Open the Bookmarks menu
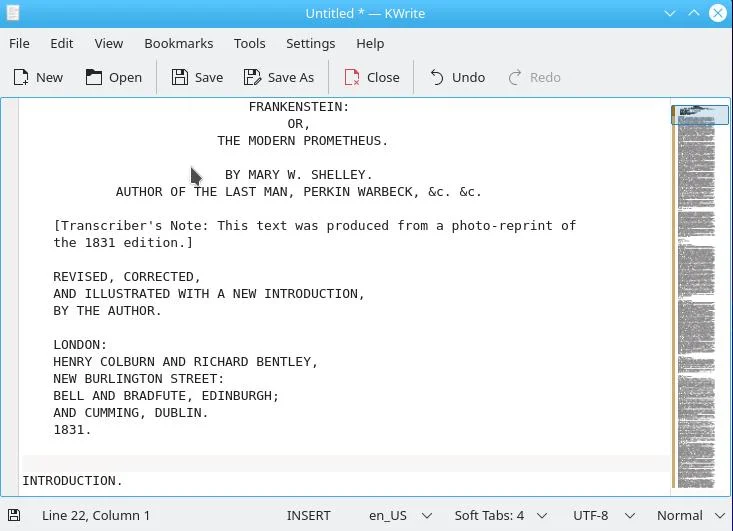The height and width of the screenshot is (531, 733). click(179, 43)
